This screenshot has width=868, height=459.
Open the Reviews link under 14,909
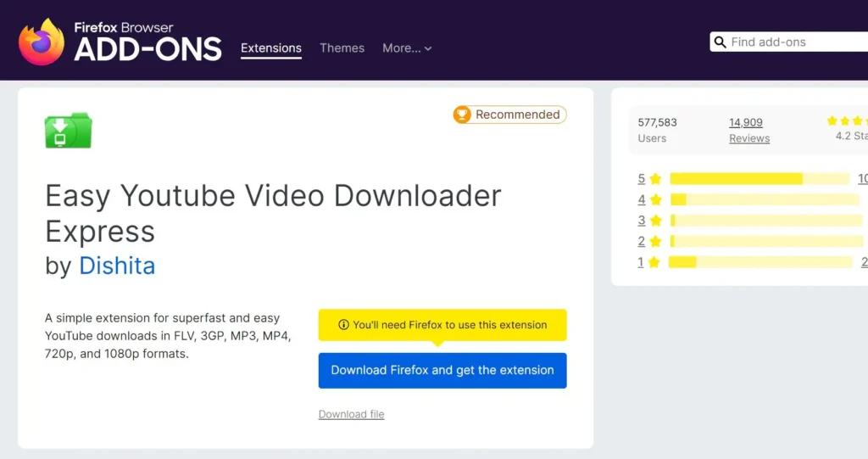pos(749,138)
